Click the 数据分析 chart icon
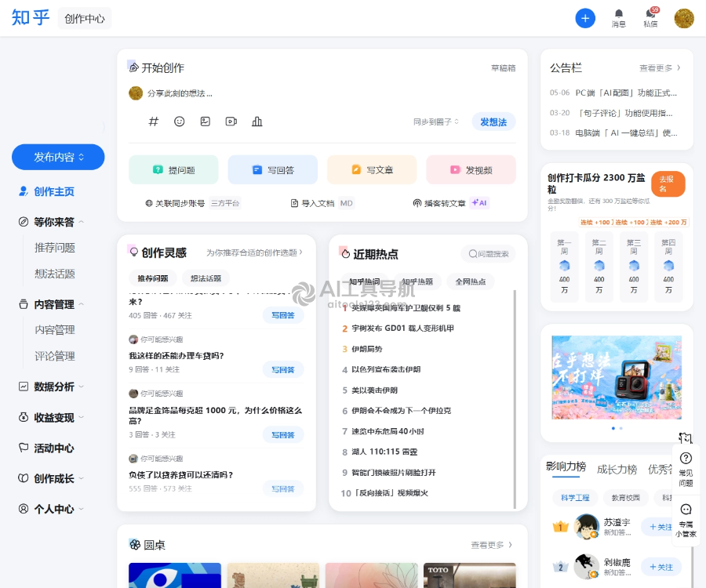Screen dimensions: 706x588 pyautogui.click(x=24, y=387)
